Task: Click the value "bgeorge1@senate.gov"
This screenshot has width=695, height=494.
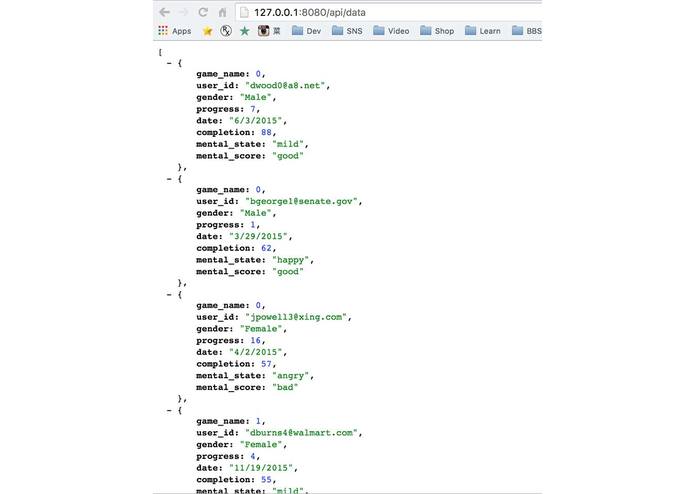Action: point(301,202)
